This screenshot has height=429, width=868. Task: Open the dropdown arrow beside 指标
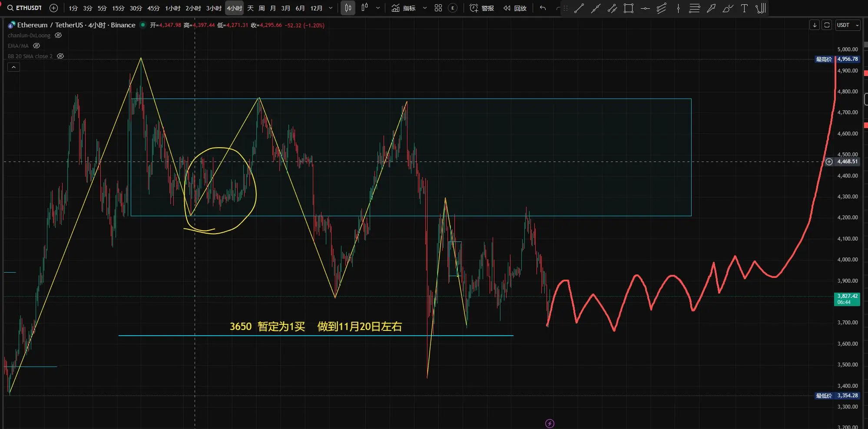click(424, 8)
